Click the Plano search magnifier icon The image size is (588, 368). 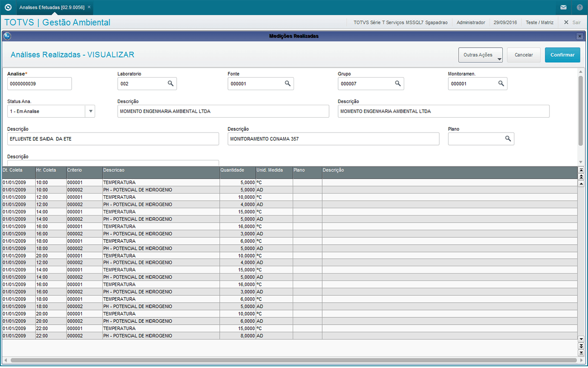pos(508,139)
